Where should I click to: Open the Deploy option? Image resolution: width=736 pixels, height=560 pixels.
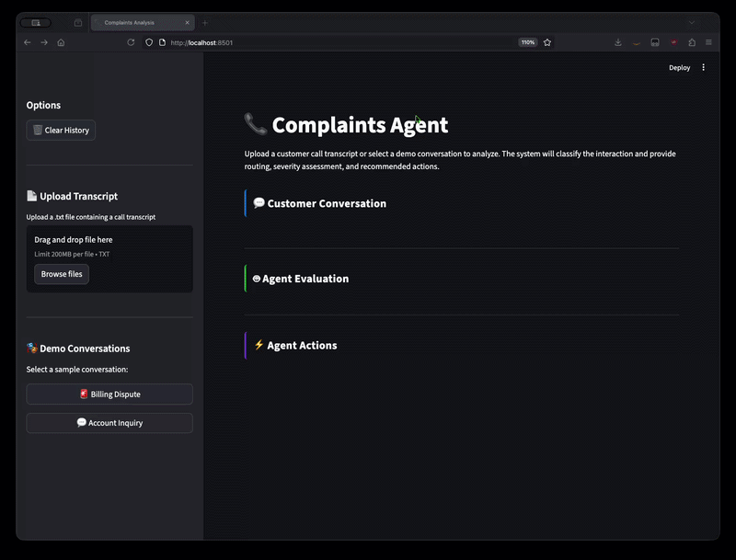tap(679, 67)
